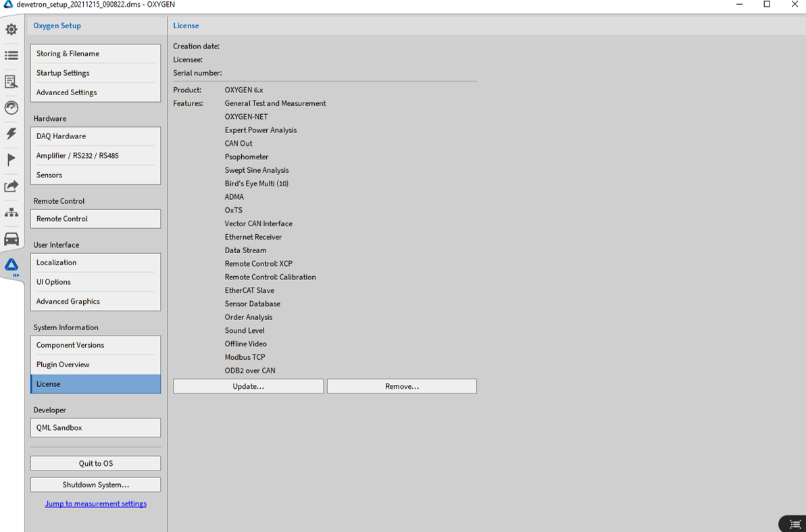
Task: Select DAQ Hardware menu entry
Action: pos(95,136)
